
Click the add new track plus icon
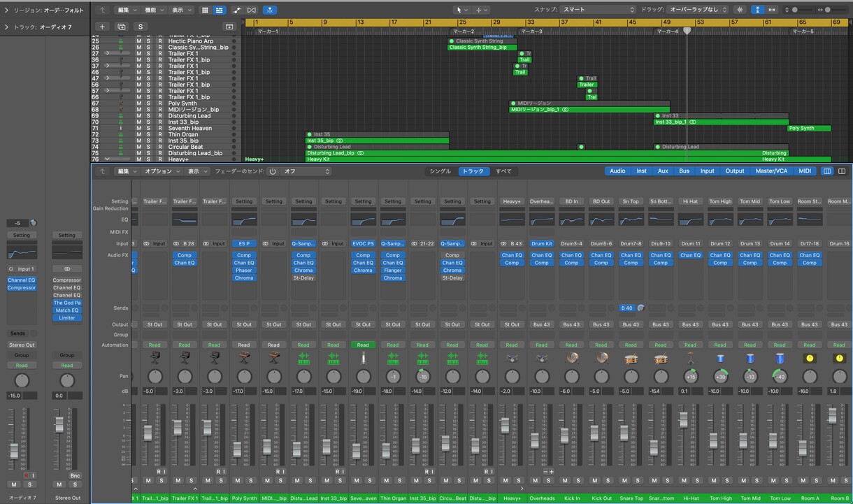click(x=103, y=27)
